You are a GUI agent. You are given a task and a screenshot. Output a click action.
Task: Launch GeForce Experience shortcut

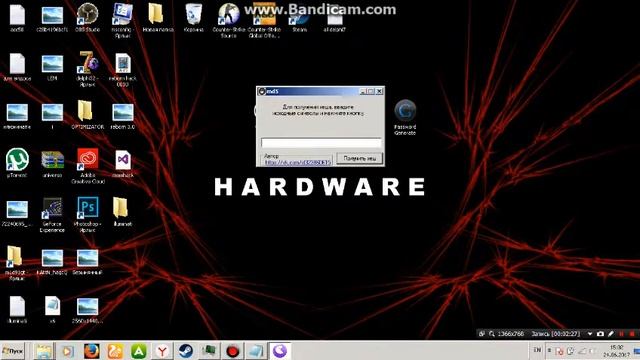pos(52,215)
